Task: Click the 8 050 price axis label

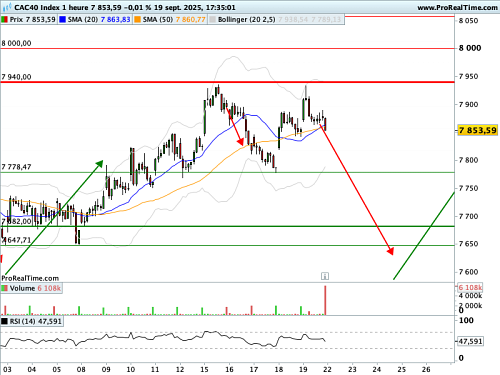Action: 468,21
